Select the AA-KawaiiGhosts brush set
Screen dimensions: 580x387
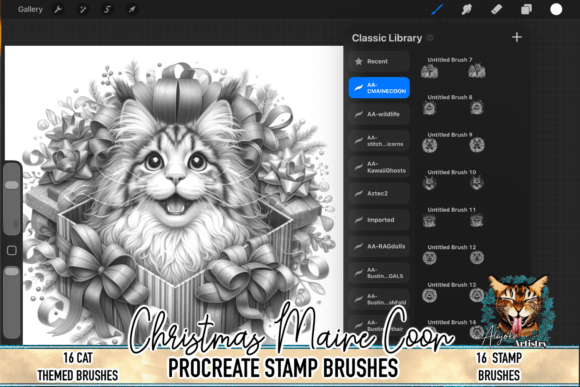pos(379,167)
